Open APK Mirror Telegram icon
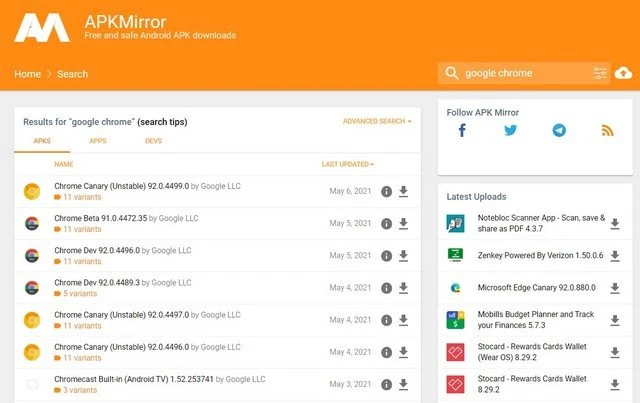 click(559, 131)
